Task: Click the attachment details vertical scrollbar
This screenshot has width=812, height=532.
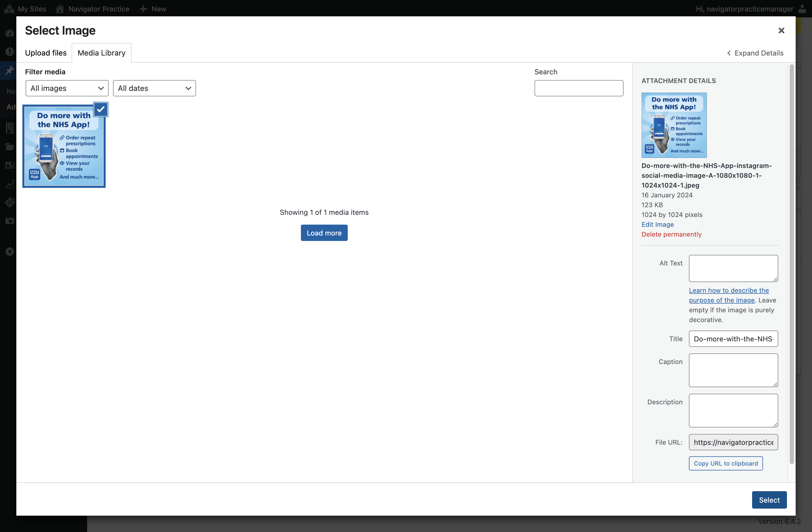Action: click(x=792, y=265)
